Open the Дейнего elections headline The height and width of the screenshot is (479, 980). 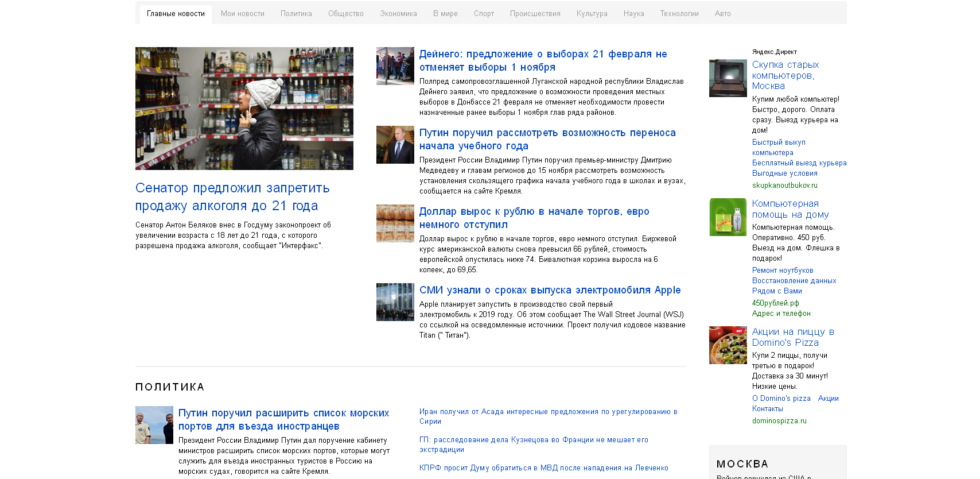coord(543,60)
